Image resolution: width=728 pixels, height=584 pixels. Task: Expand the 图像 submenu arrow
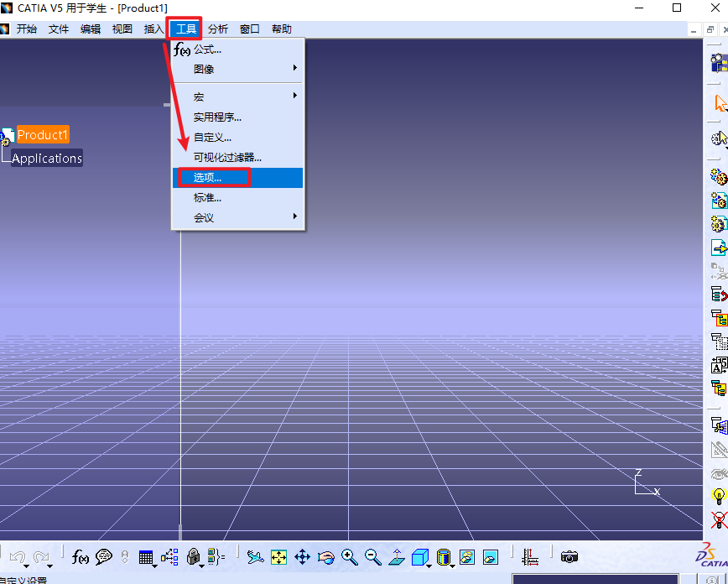(x=295, y=68)
